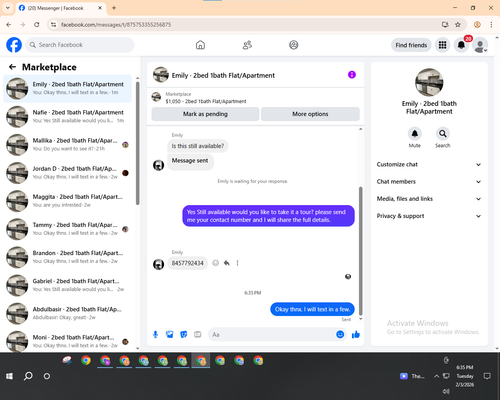Open Chrome tab search dropdown arrow
Viewport: 500px width, 400px height.
[x=8, y=8]
